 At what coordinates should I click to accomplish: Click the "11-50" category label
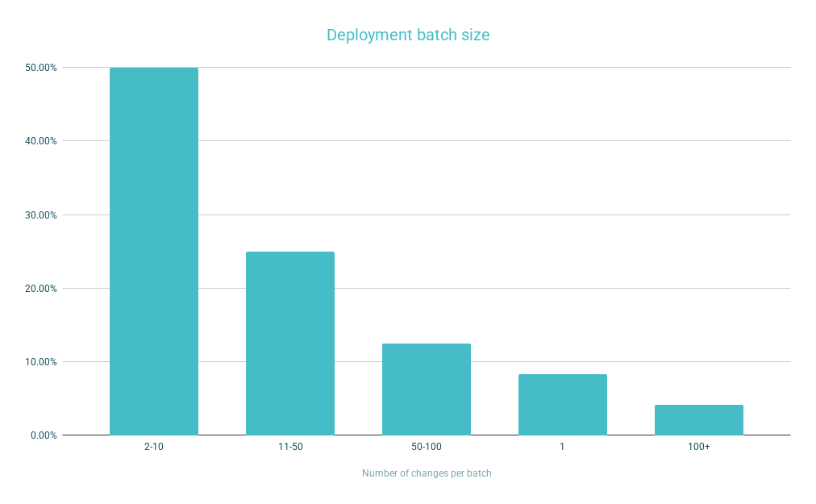click(290, 447)
